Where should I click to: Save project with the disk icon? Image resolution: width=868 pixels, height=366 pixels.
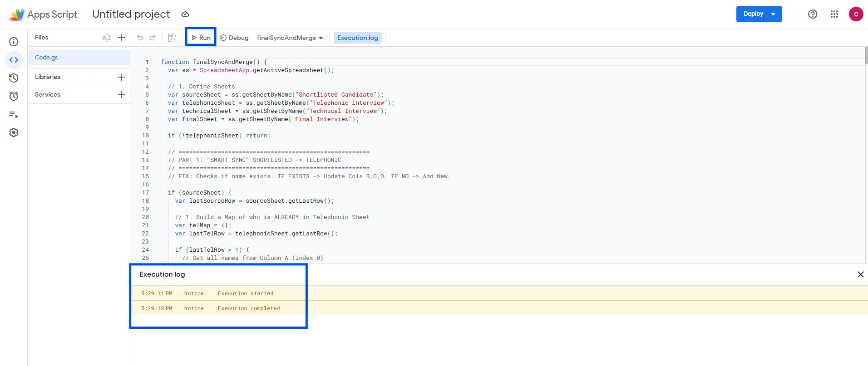[172, 38]
